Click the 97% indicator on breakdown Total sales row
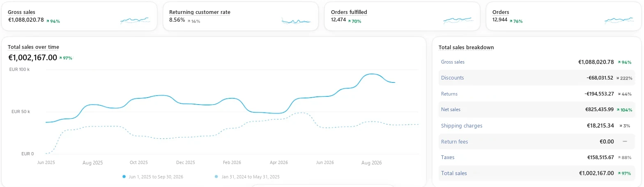Viewport: 644px width, 187px height. point(624,173)
